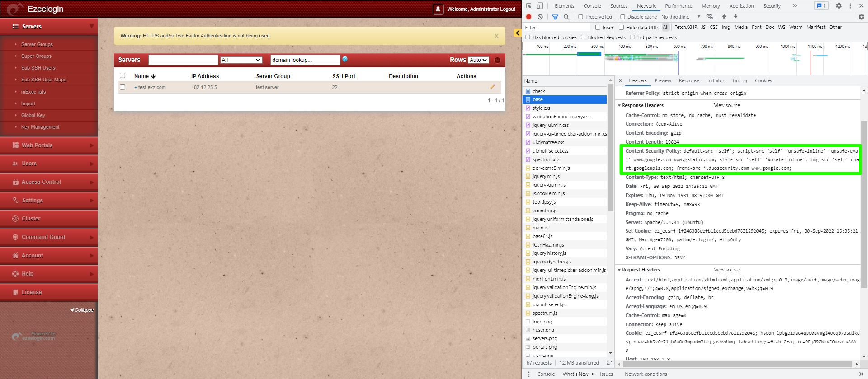Image resolution: width=868 pixels, height=379 pixels.
Task: Open the Timing tab
Action: 740,80
